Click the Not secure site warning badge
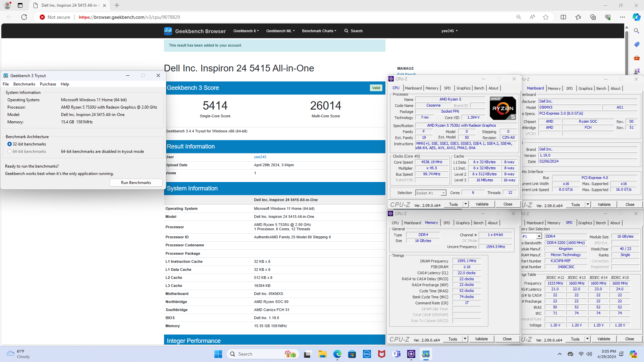The image size is (644, 362). tap(55, 17)
